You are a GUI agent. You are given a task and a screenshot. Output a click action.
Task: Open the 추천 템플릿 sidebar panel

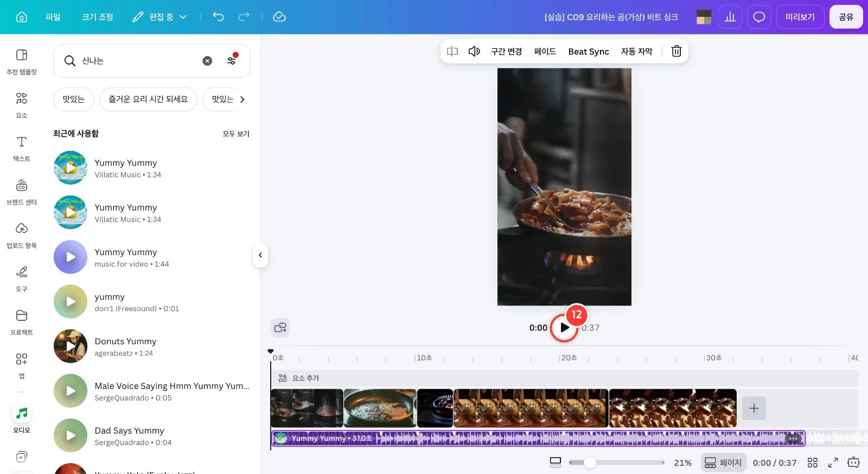(22, 61)
